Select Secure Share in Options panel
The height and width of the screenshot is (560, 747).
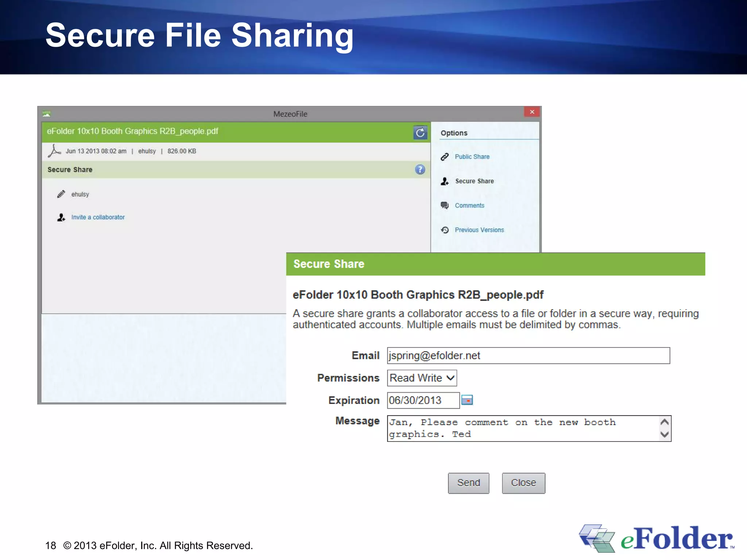pyautogui.click(x=474, y=181)
